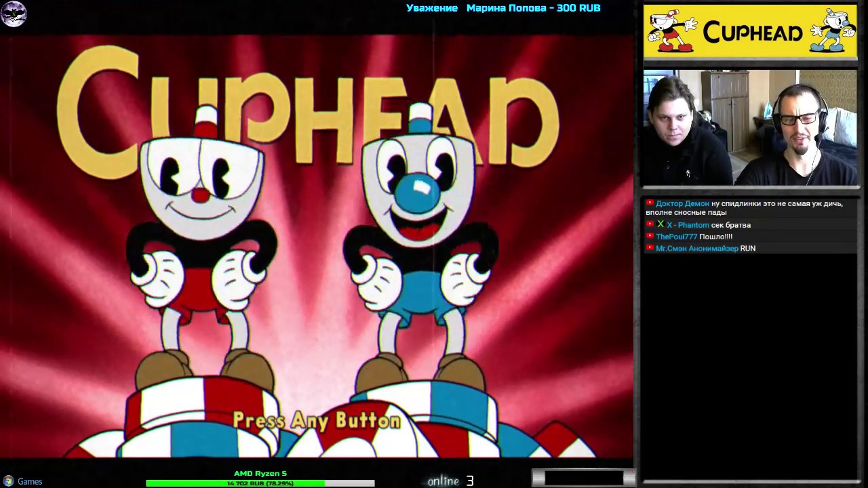Open the Games label in the bottom bar
Viewport: 868px width, 488px height.
(x=30, y=481)
